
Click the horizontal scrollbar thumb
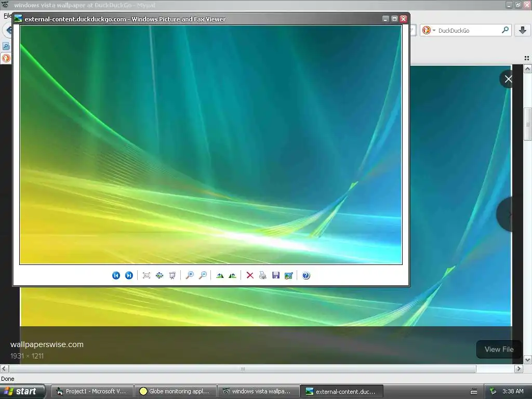click(x=243, y=369)
